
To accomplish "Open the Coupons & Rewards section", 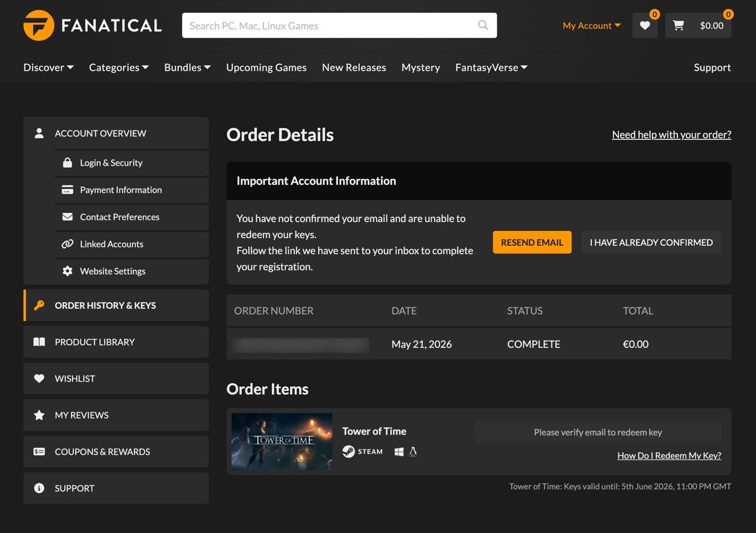I will pyautogui.click(x=116, y=452).
